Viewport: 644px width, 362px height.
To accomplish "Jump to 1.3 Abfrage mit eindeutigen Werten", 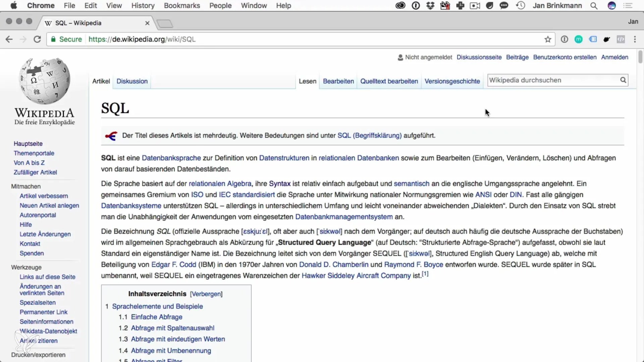I will [x=178, y=339].
